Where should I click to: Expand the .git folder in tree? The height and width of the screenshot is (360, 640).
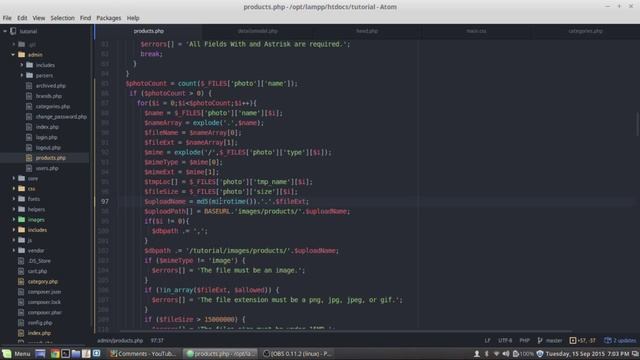tap(13, 44)
